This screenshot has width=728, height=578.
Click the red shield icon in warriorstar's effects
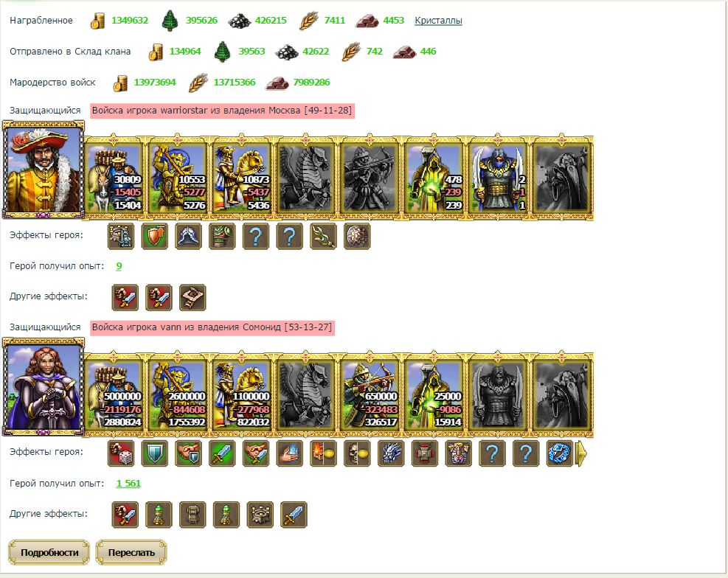point(155,236)
